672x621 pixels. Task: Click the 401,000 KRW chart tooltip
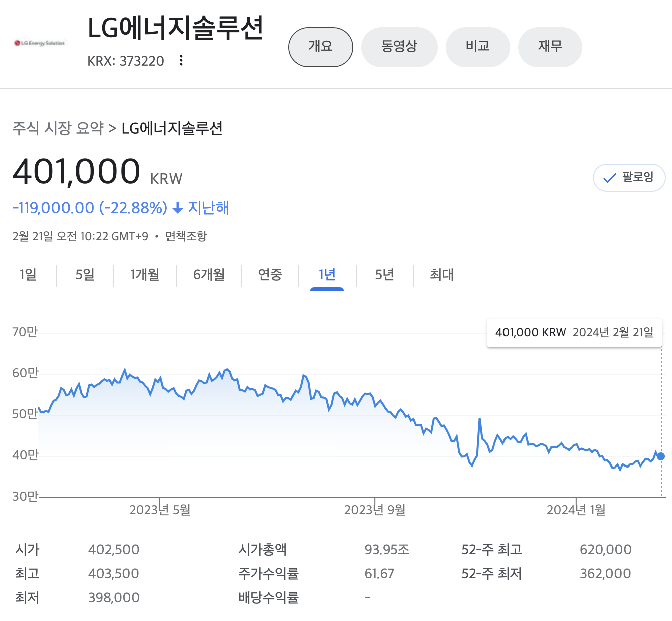click(575, 333)
